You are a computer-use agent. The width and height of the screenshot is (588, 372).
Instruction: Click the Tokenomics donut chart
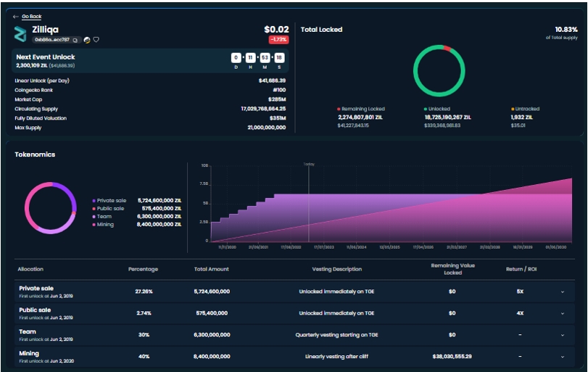pyautogui.click(x=51, y=208)
